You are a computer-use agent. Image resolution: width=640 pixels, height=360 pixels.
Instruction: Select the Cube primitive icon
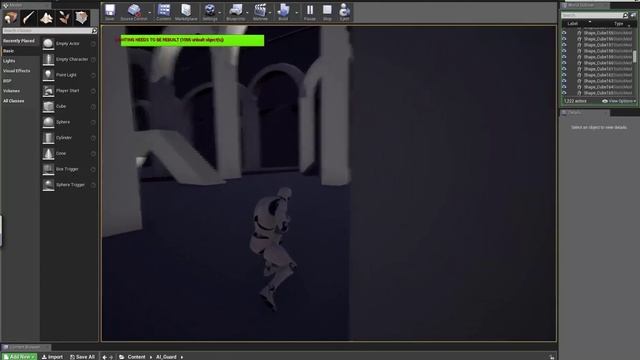48,107
